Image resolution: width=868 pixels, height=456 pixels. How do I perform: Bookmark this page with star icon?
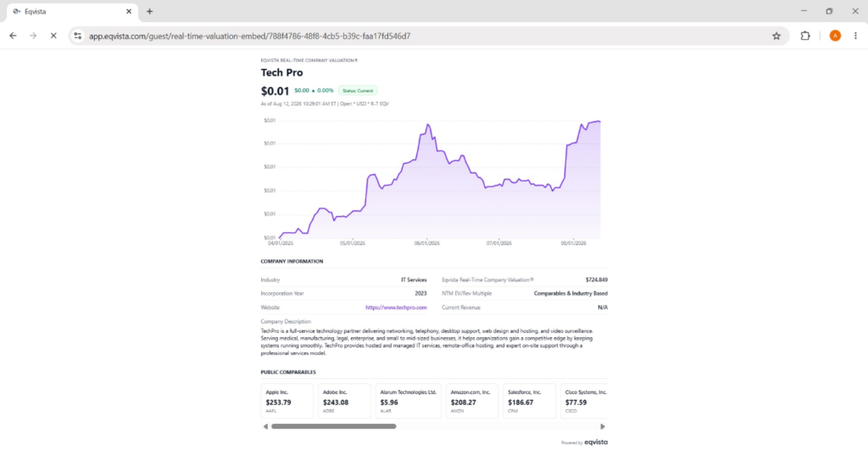point(776,36)
